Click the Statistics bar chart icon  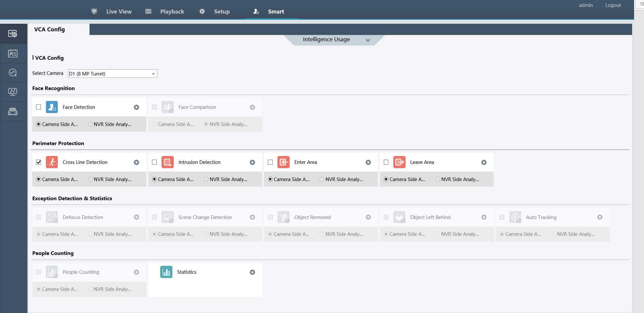[x=166, y=272]
